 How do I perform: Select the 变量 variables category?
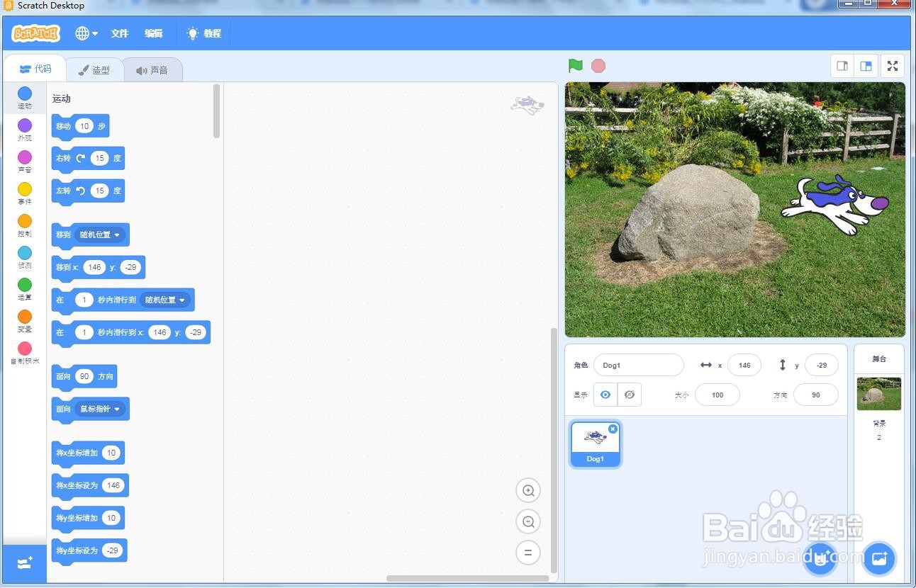[25, 321]
